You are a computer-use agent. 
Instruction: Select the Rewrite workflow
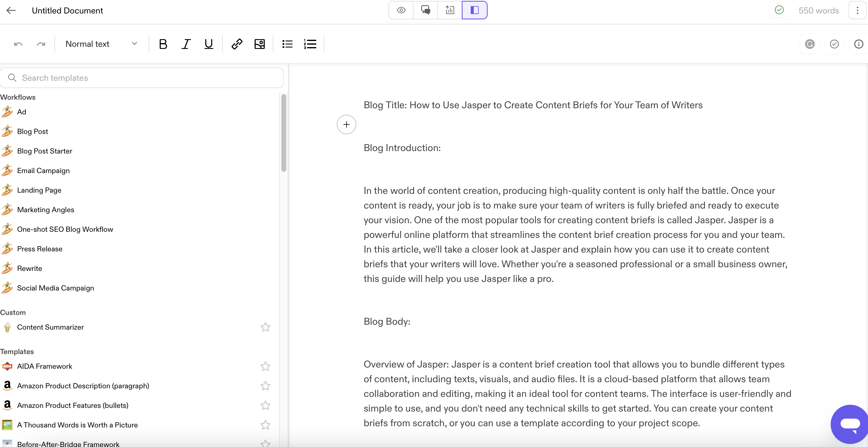(30, 268)
